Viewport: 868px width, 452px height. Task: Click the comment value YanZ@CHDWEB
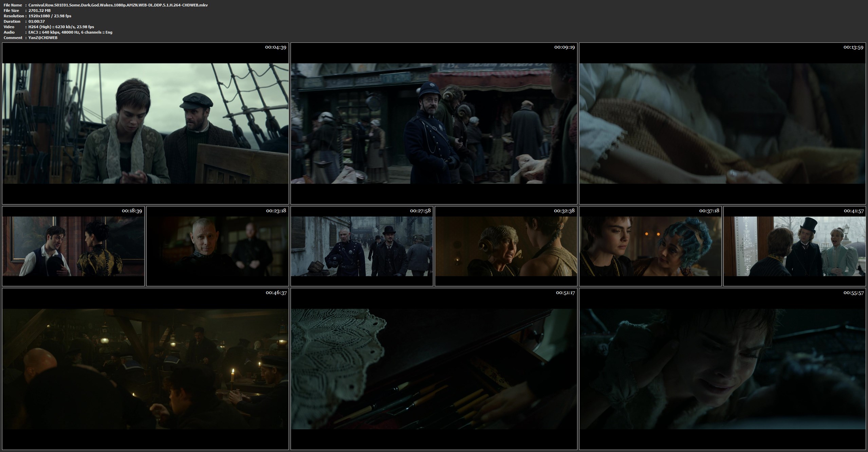pyautogui.click(x=43, y=38)
